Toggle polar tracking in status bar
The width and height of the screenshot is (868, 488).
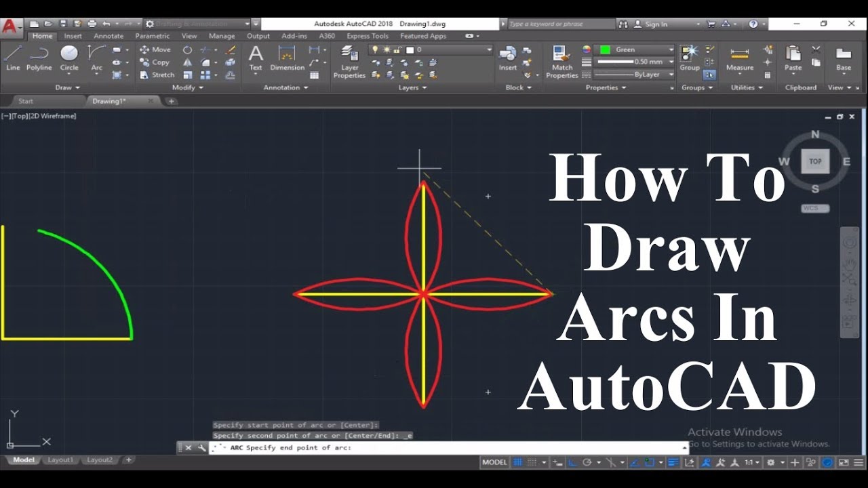coord(587,462)
